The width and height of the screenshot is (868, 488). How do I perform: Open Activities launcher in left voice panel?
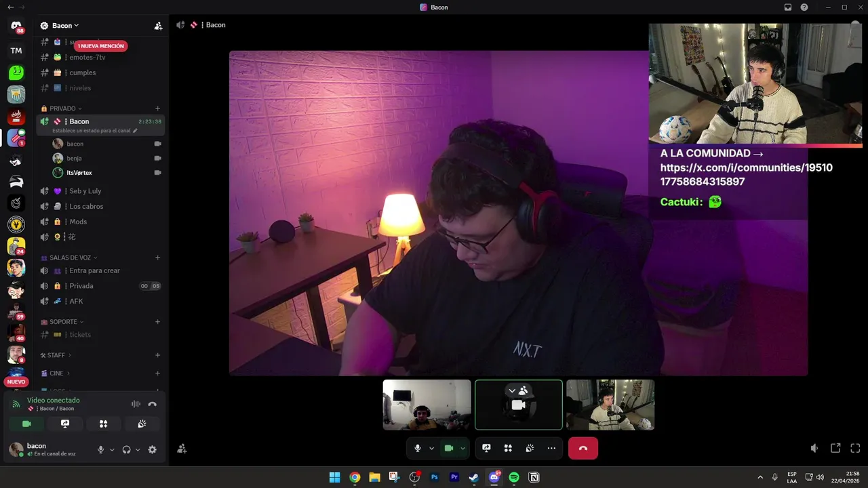point(103,424)
